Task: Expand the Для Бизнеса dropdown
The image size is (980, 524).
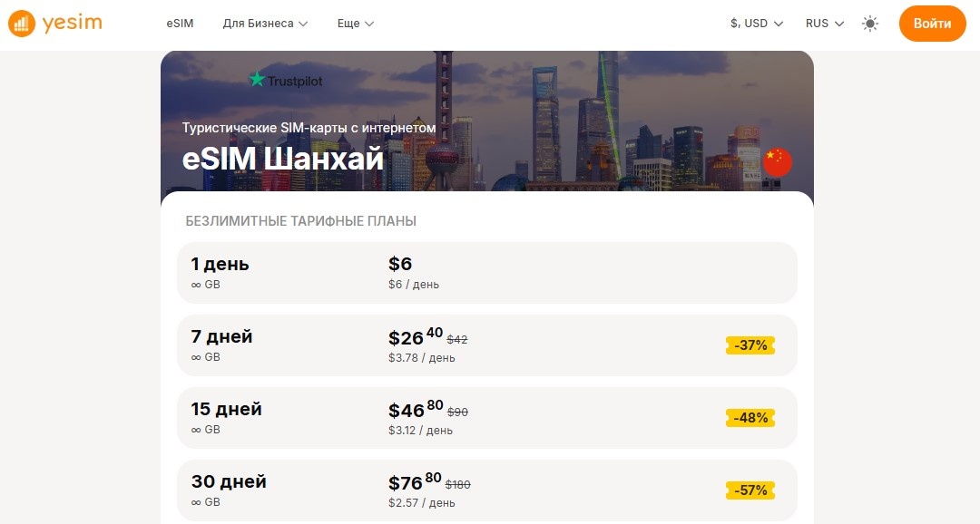Action: [265, 23]
